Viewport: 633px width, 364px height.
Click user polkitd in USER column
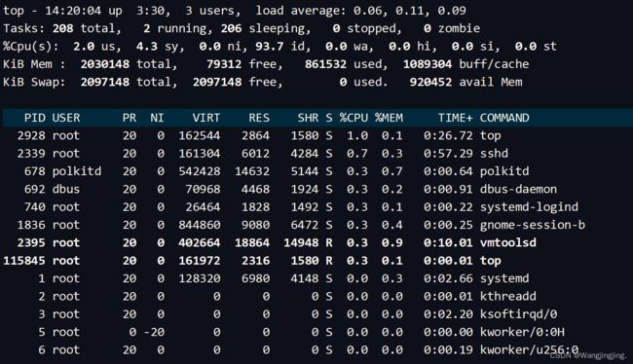tap(77, 171)
